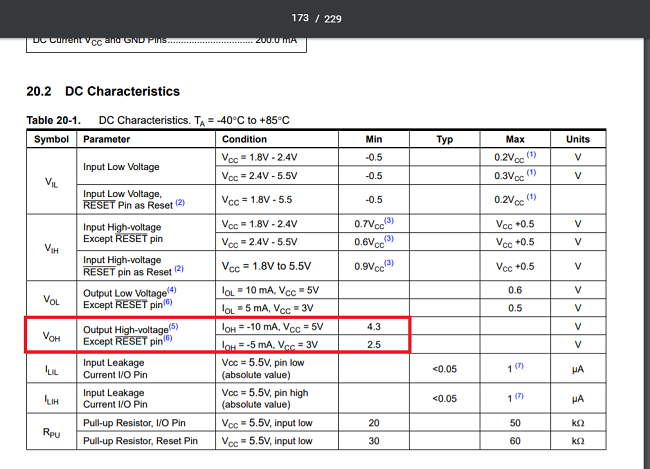Click the RPU symbol cell
The width and height of the screenshot is (650, 469).
click(x=51, y=433)
